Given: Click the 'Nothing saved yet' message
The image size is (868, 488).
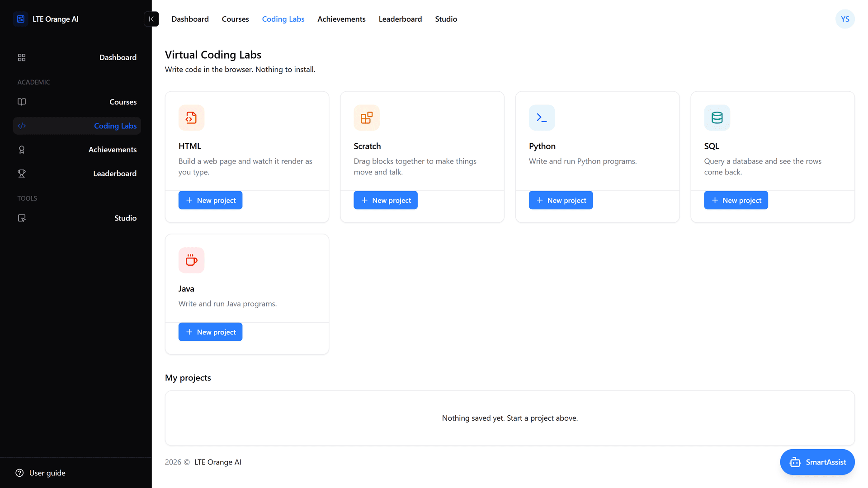Looking at the screenshot, I should 510,418.
